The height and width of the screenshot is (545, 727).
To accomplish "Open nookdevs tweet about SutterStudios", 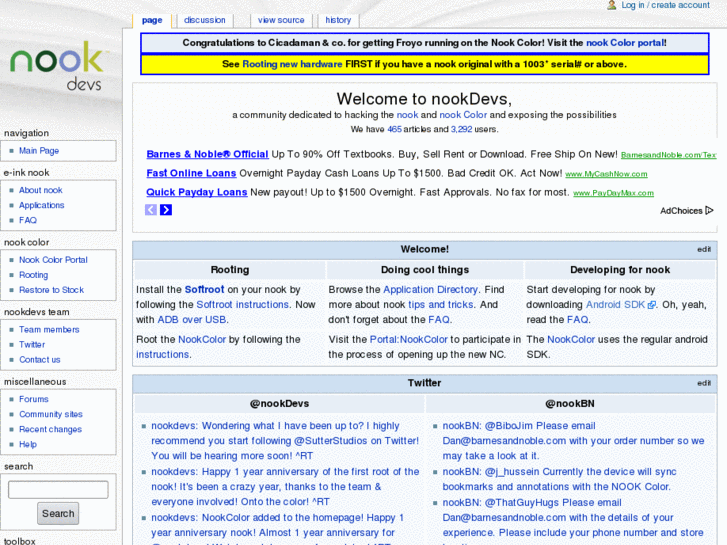I will coord(285,441).
